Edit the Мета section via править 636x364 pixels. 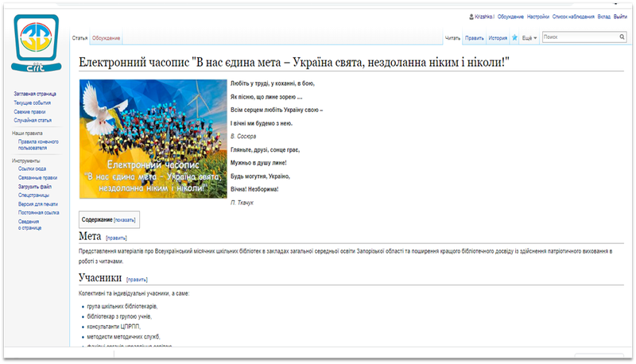116,238
